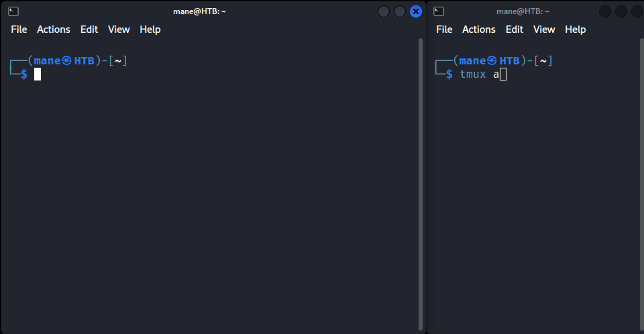644x334 pixels.
Task: Open View menu in right terminal
Action: point(544,30)
